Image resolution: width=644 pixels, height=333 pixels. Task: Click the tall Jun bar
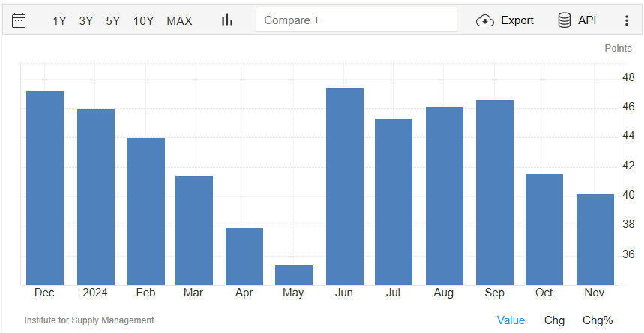pyautogui.click(x=345, y=186)
